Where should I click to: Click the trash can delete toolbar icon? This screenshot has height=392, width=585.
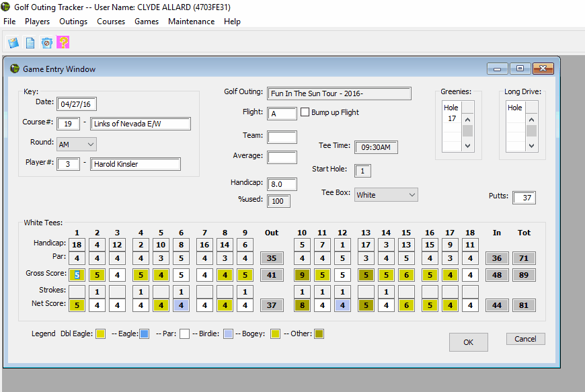pos(46,42)
